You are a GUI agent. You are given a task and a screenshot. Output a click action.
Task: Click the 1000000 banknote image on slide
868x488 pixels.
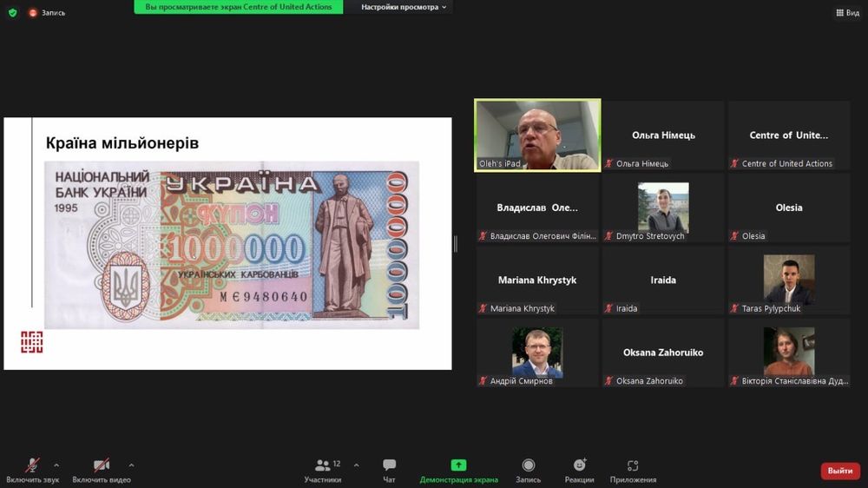click(232, 245)
